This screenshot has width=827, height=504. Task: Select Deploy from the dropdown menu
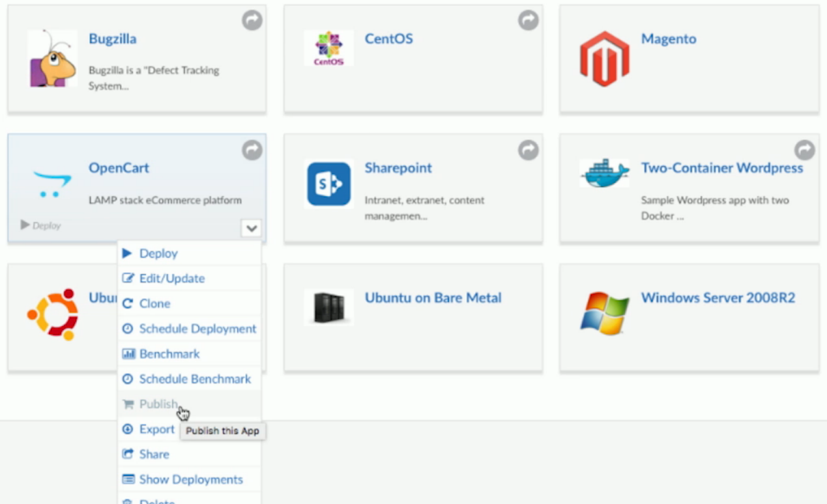point(158,253)
